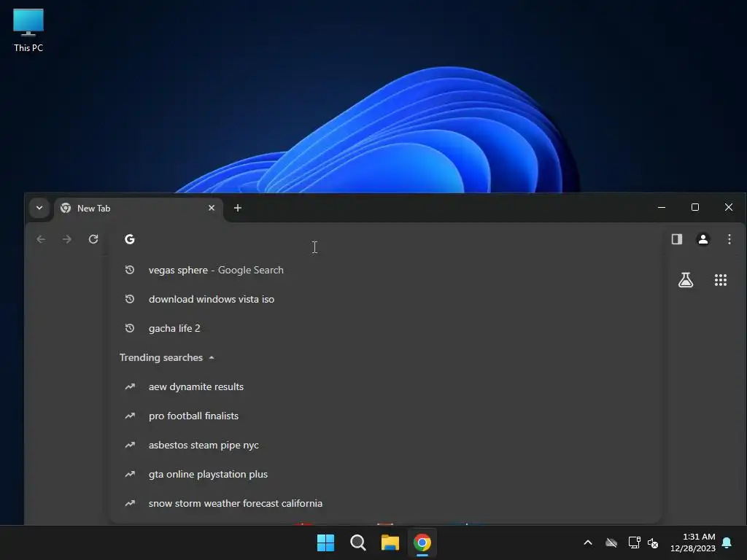Select 'download windows vista iso' suggestion
747x560 pixels.
(386, 299)
